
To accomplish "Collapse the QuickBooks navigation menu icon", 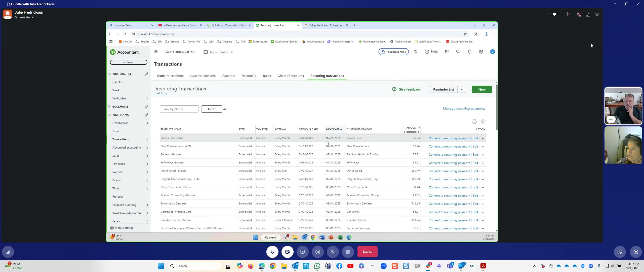I will click(156, 52).
